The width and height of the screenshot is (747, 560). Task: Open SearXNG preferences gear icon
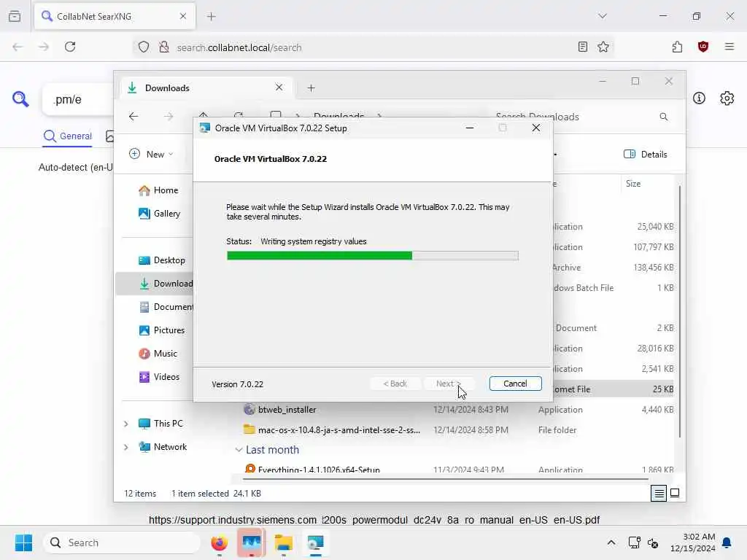(x=727, y=98)
